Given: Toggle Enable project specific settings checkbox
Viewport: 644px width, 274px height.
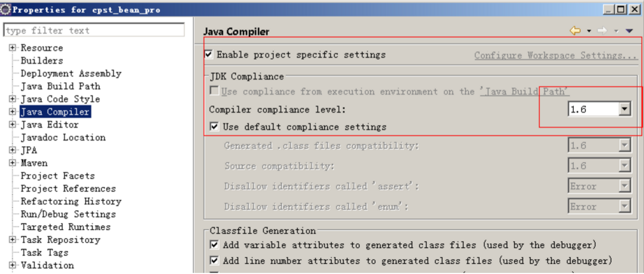Looking at the screenshot, I should (209, 54).
